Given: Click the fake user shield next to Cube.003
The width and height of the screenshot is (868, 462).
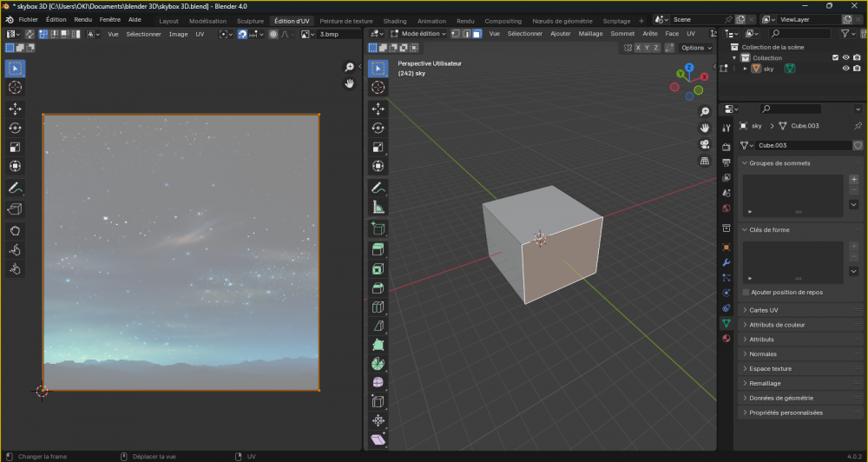Looking at the screenshot, I should [x=858, y=146].
